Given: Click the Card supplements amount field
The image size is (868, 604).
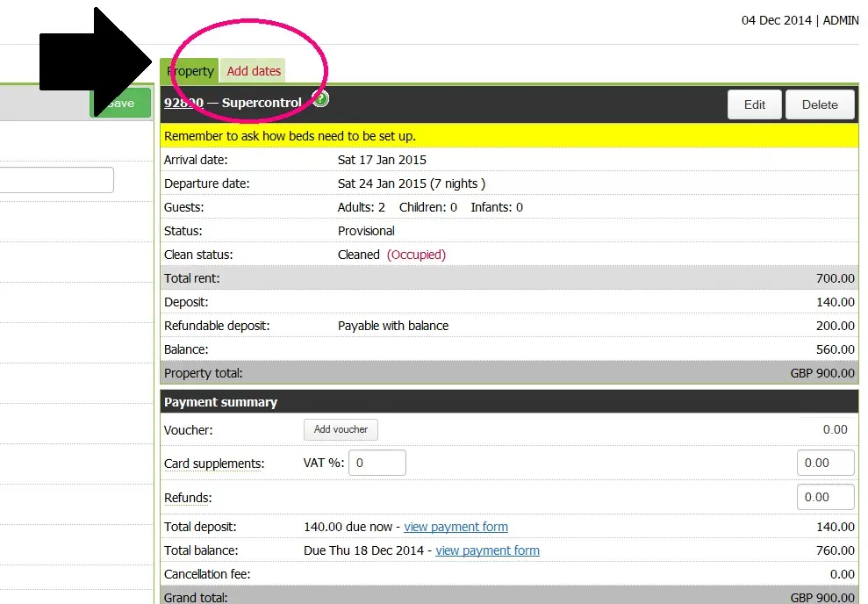Looking at the screenshot, I should click(825, 463).
